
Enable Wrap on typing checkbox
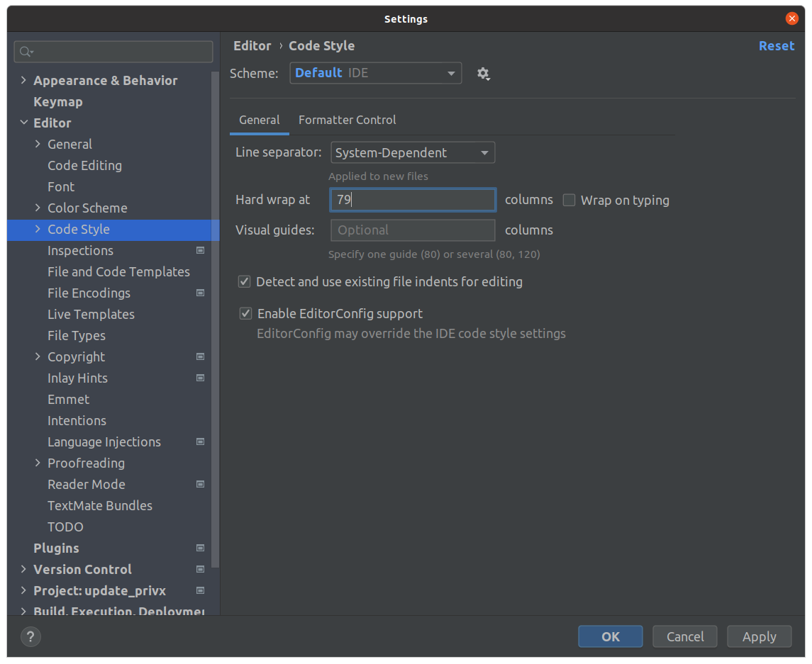pos(569,201)
